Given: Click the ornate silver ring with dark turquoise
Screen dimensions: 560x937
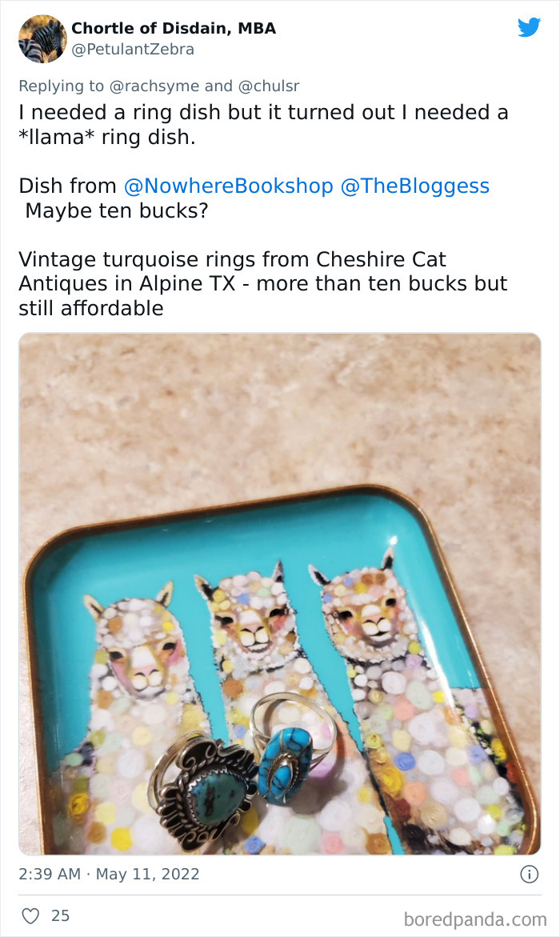Looking at the screenshot, I should tap(202, 789).
